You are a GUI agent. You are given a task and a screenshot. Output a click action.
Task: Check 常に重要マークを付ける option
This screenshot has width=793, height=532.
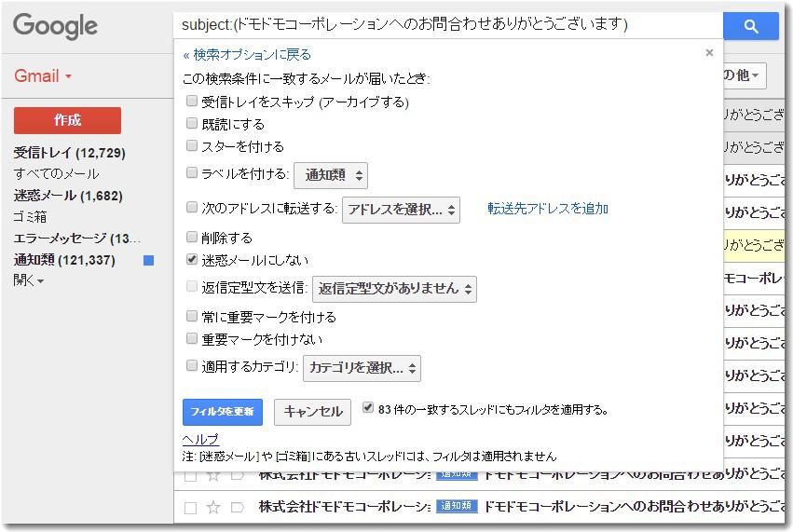tap(192, 316)
